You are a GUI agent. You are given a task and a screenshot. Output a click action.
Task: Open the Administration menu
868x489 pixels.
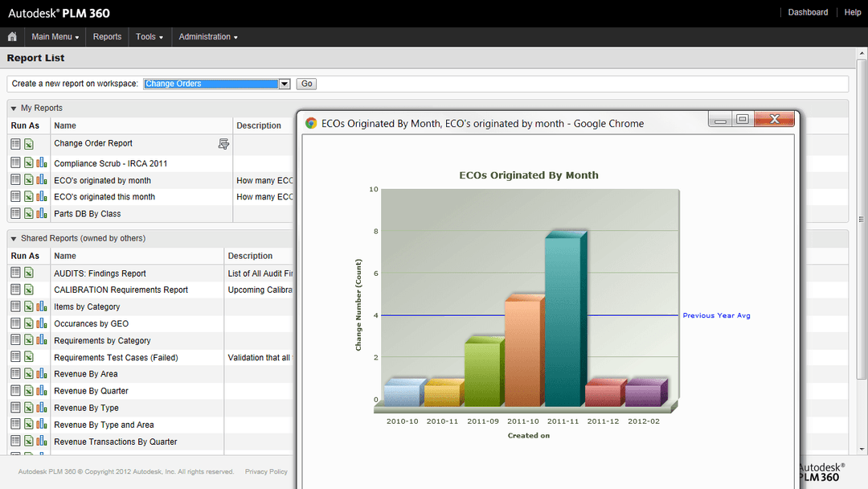207,37
